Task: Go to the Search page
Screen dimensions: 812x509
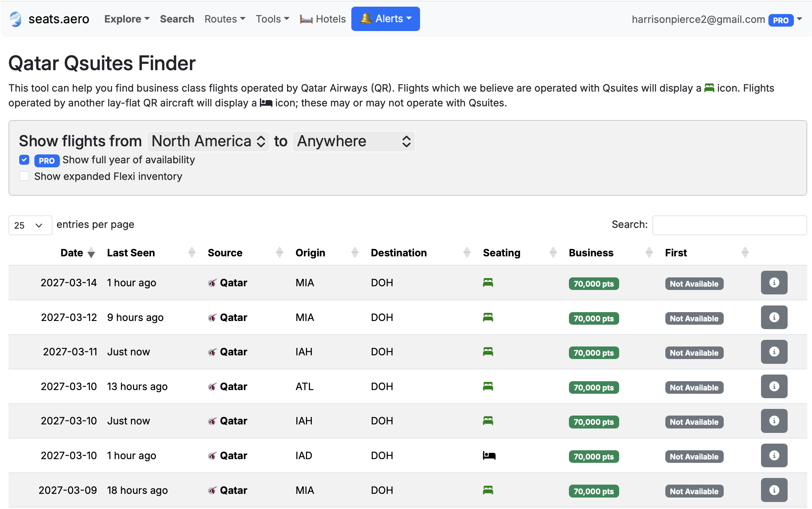Action: click(x=177, y=19)
